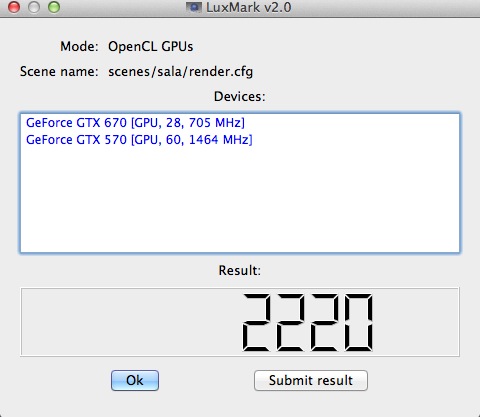Zoom the window with the green button

click(x=54, y=7)
